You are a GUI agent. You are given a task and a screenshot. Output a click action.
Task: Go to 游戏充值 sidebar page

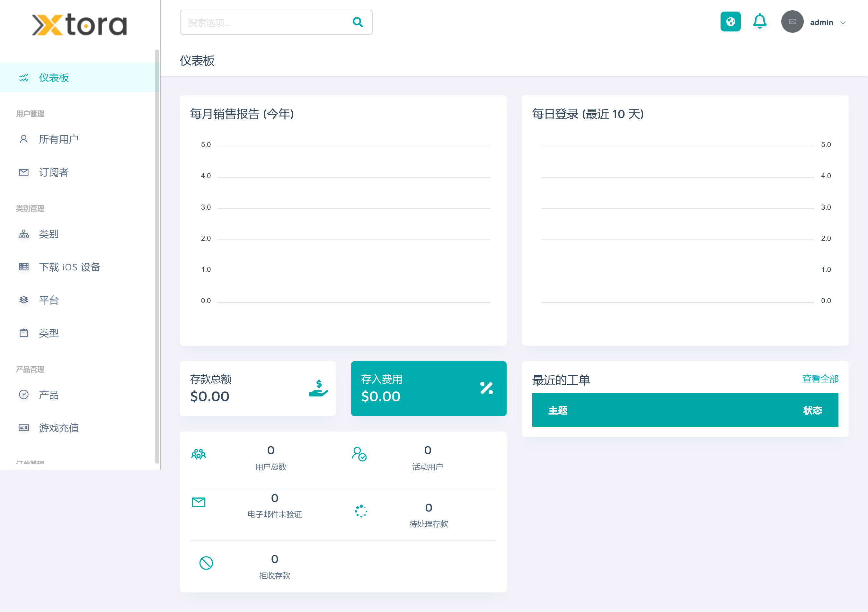pos(58,428)
